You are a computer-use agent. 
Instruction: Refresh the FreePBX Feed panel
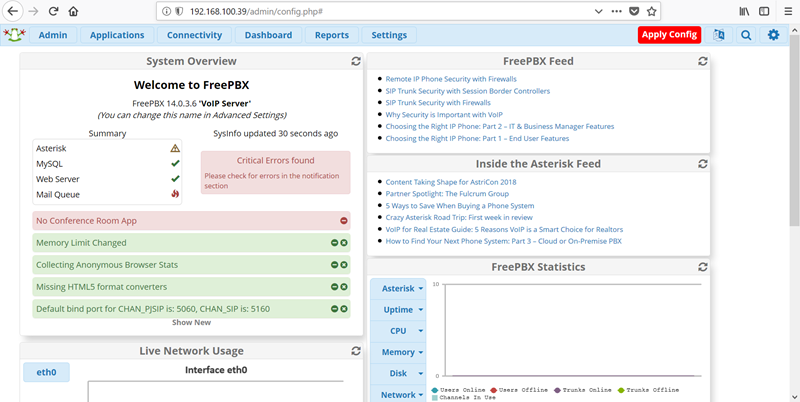click(703, 61)
